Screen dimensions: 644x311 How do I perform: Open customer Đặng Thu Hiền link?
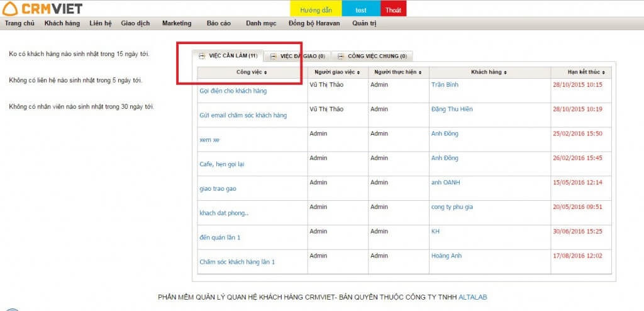452,109
